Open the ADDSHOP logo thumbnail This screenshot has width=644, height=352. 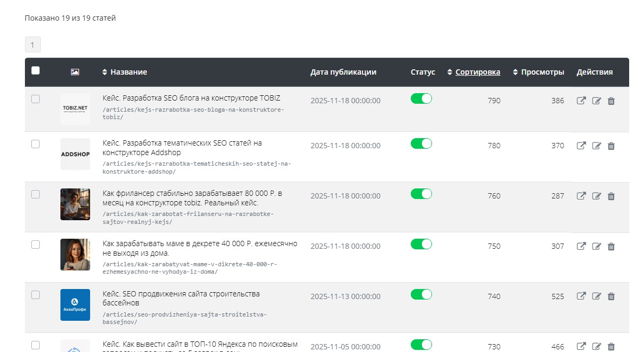point(75,154)
